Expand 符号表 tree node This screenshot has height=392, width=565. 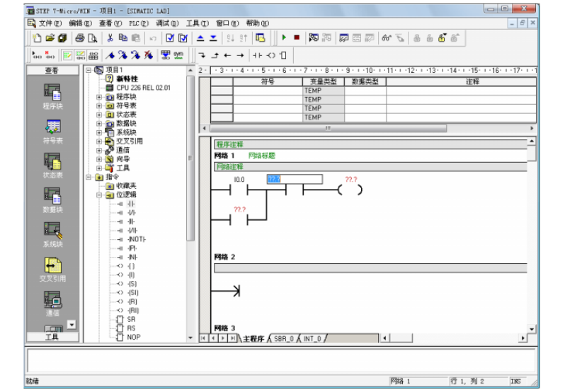click(x=99, y=106)
